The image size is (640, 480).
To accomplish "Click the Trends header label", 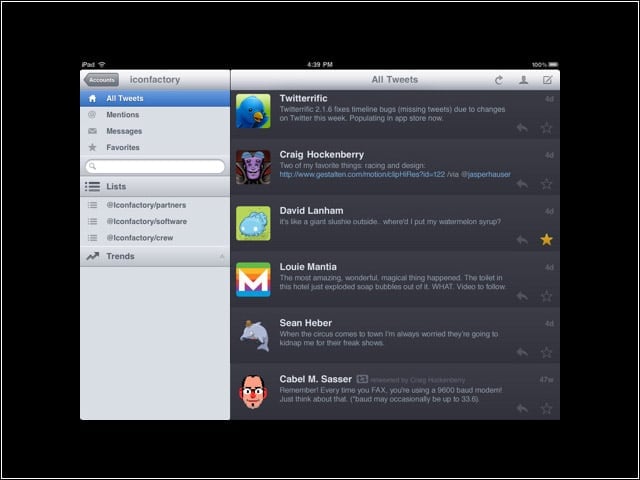I will 120,256.
